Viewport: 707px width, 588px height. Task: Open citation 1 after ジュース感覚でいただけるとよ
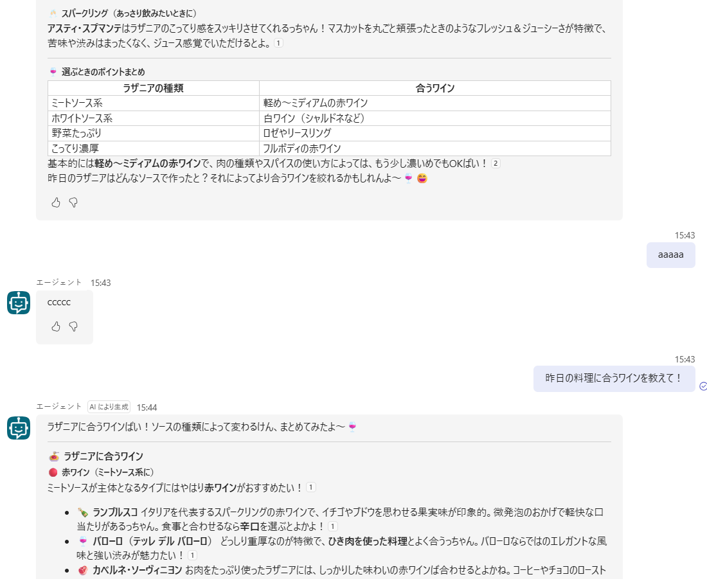[x=279, y=43]
